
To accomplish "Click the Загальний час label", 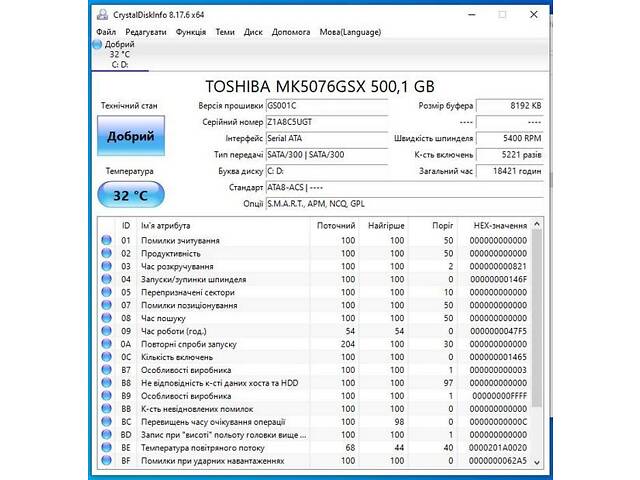I will [446, 171].
